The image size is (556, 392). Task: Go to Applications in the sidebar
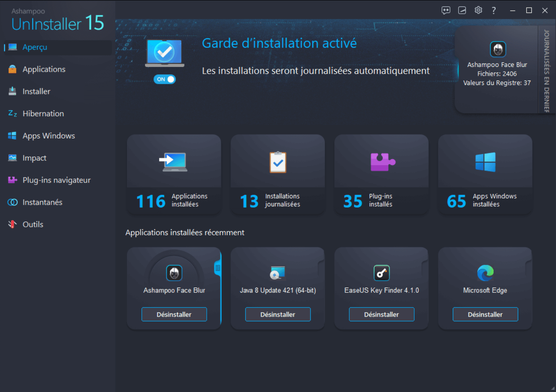click(57, 69)
